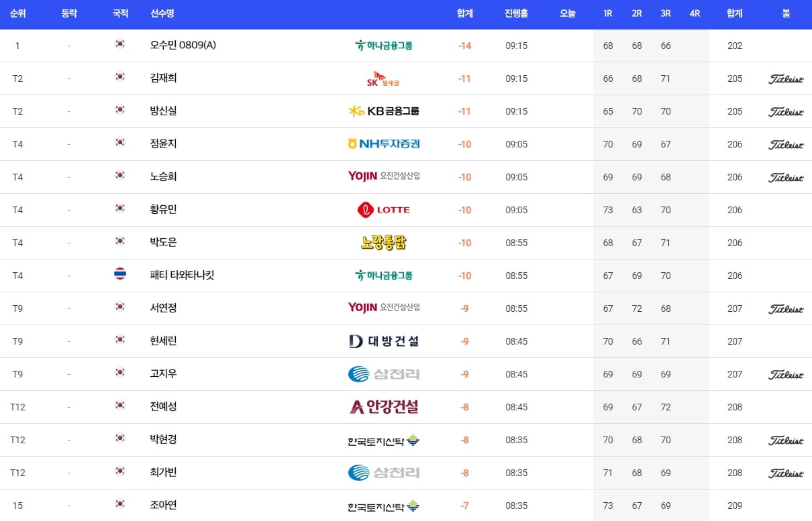
Task: Click the 노랑통닭 sponsor logo
Action: coord(383,242)
